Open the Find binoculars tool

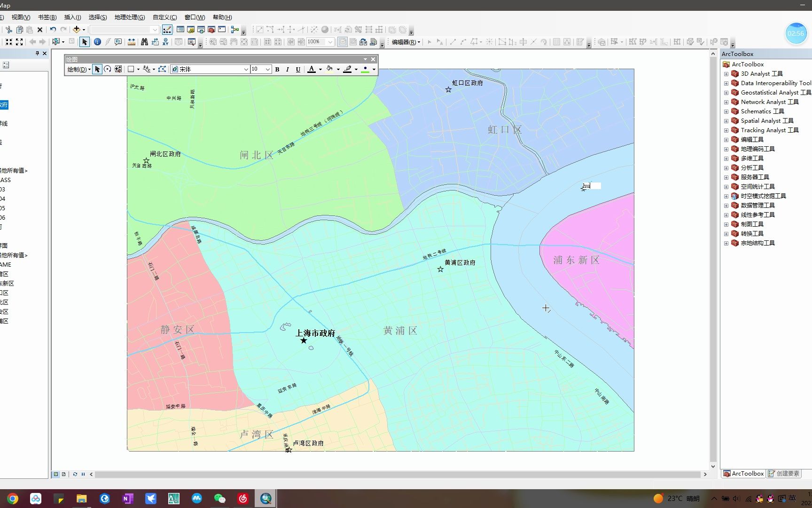click(144, 42)
